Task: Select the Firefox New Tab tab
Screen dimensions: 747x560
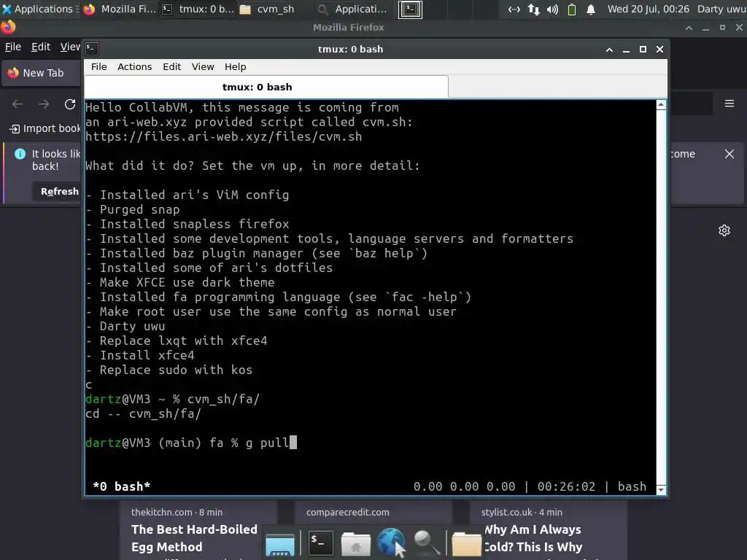Action: [42, 73]
